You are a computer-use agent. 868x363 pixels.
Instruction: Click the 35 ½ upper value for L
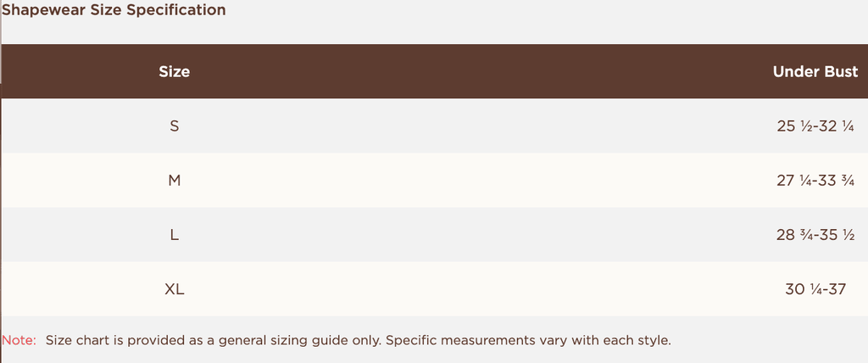tap(837, 235)
